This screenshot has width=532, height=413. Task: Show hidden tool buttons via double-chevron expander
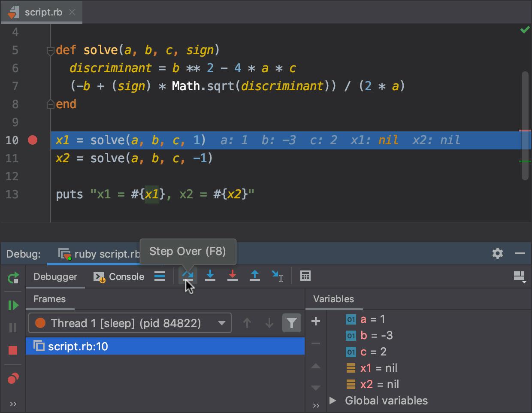[13, 404]
